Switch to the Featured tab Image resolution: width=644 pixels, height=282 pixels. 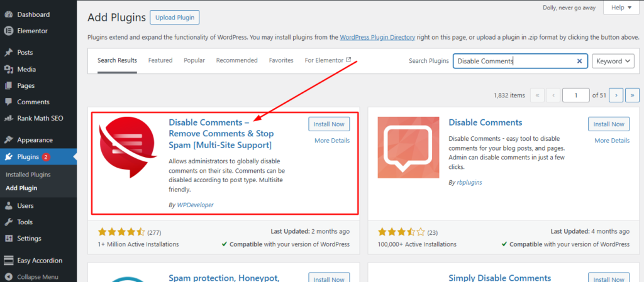click(160, 60)
